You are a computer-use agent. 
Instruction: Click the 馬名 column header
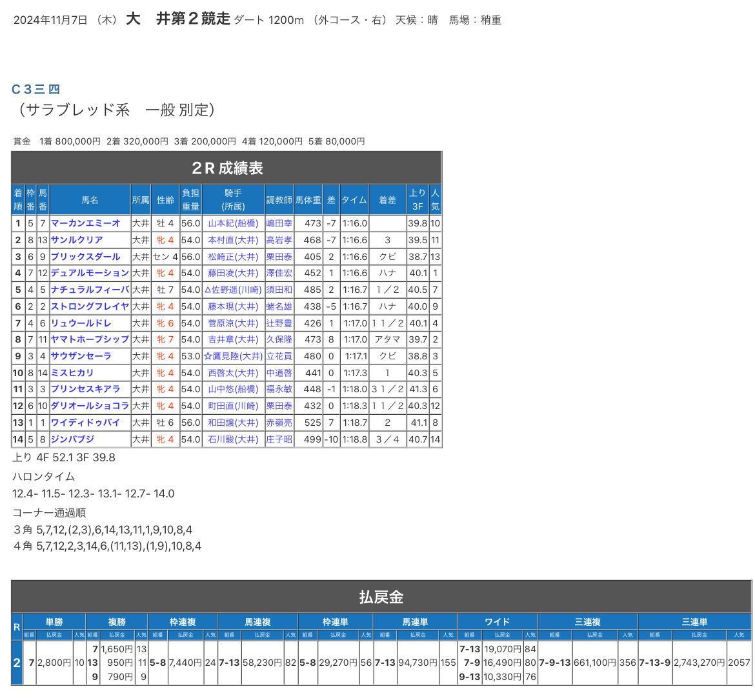click(90, 200)
